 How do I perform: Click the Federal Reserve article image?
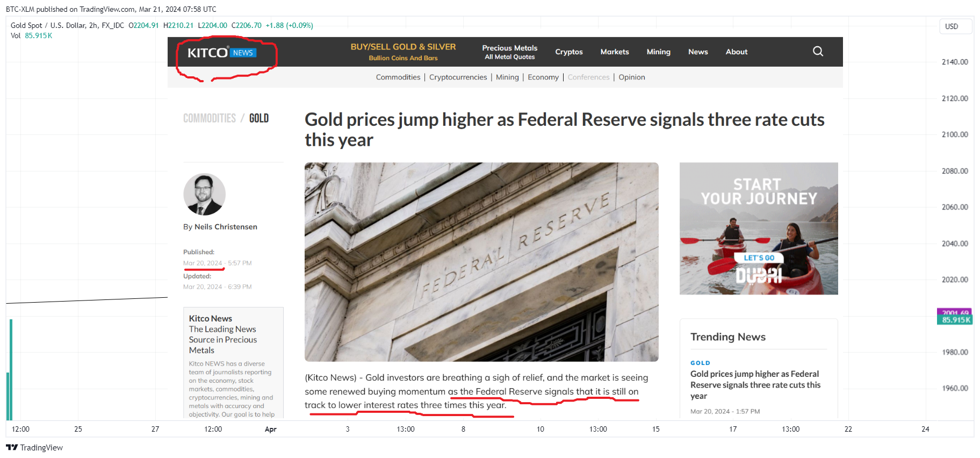point(481,262)
